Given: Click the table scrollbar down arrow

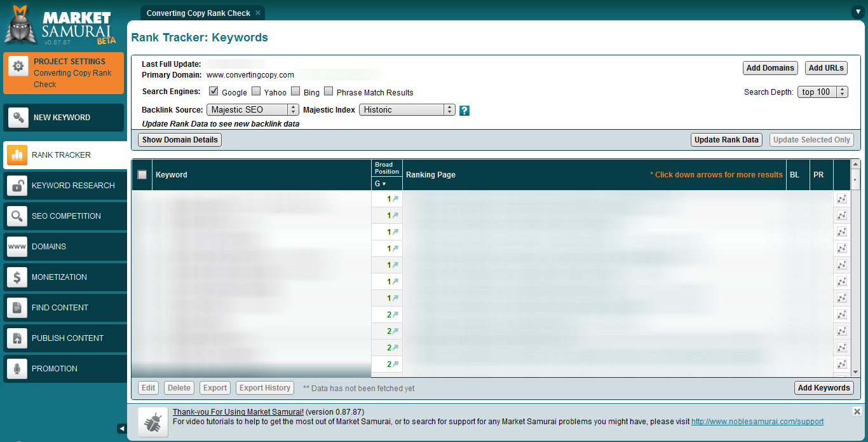Looking at the screenshot, I should pos(855,372).
